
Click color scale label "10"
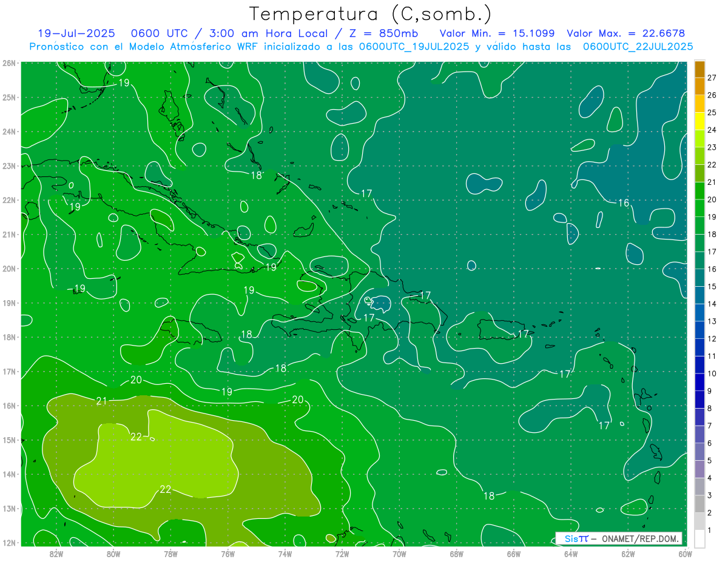click(x=712, y=373)
